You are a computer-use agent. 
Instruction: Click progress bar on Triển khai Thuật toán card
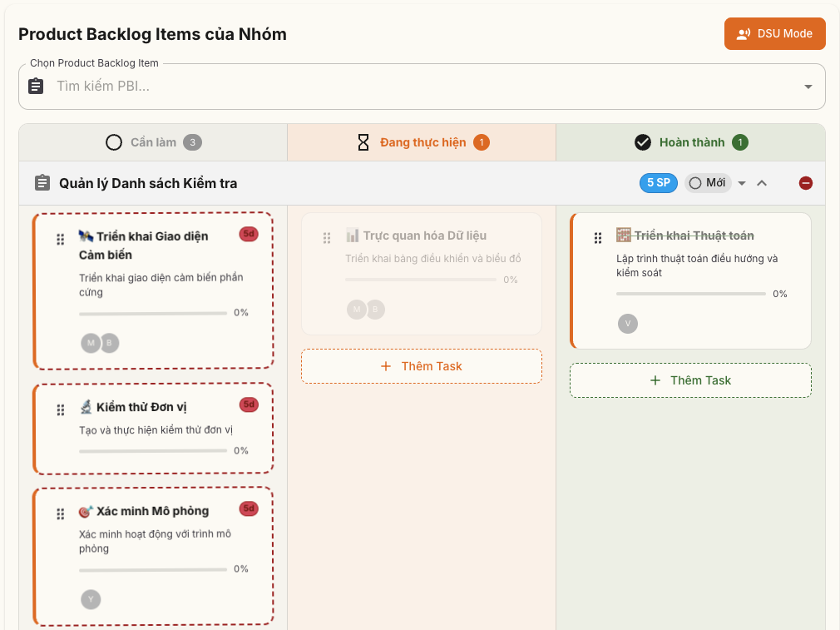(690, 294)
